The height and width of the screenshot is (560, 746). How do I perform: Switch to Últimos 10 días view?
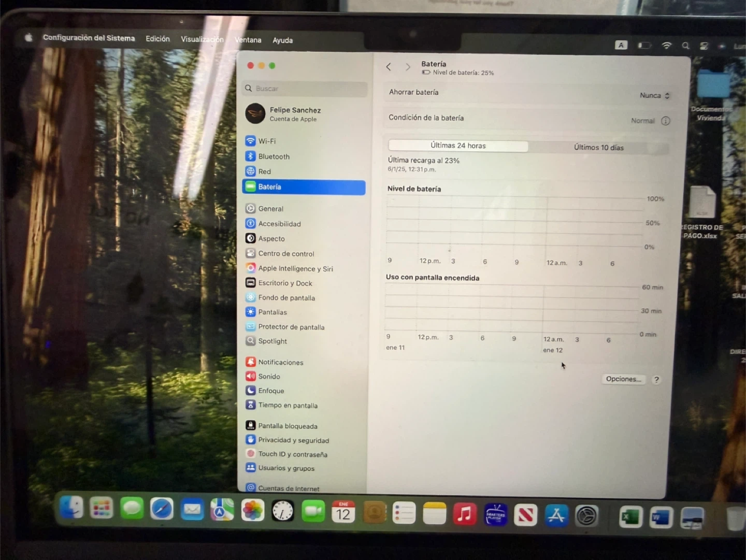coord(598,148)
